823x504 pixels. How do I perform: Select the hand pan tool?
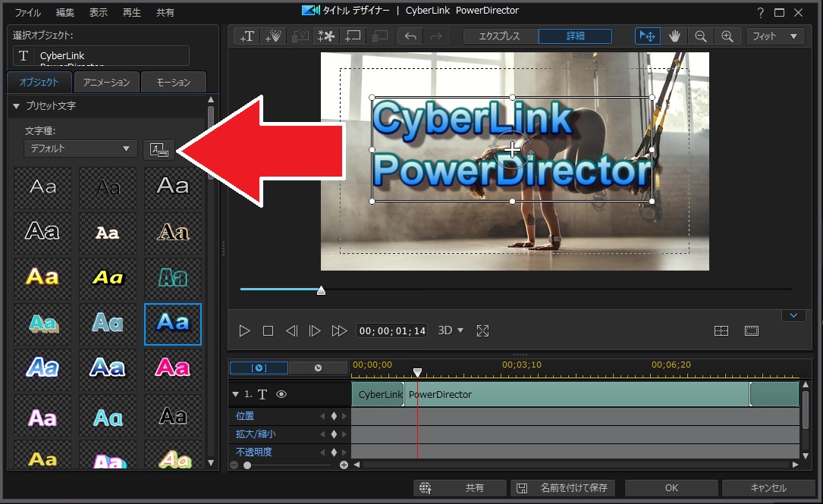[x=674, y=36]
